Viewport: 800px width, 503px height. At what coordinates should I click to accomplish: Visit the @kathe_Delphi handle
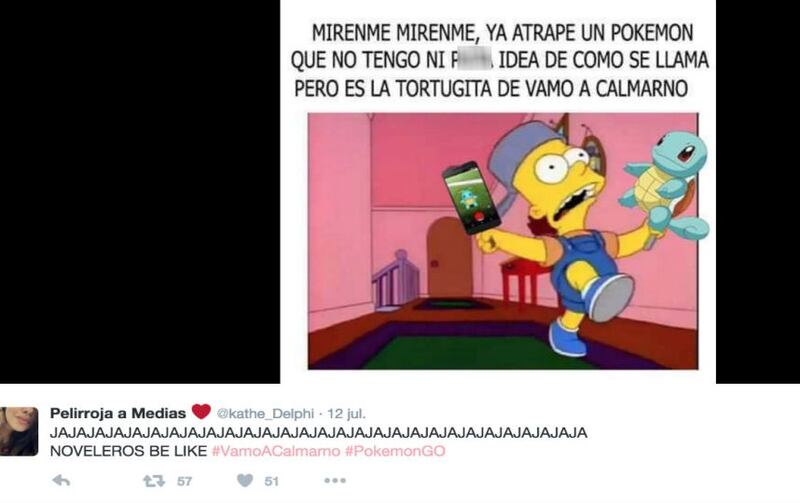[x=265, y=413]
